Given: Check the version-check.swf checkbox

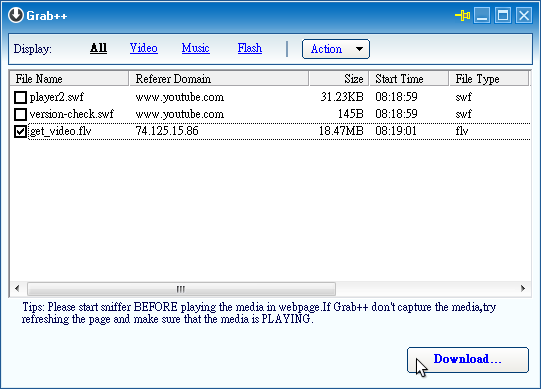Looking at the screenshot, I should click(x=20, y=114).
